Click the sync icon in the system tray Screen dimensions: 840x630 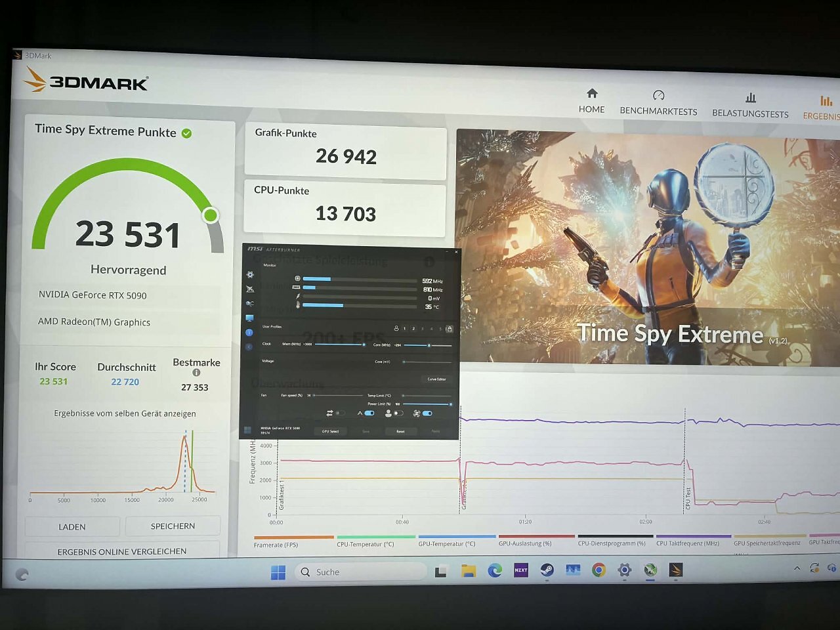(814, 568)
